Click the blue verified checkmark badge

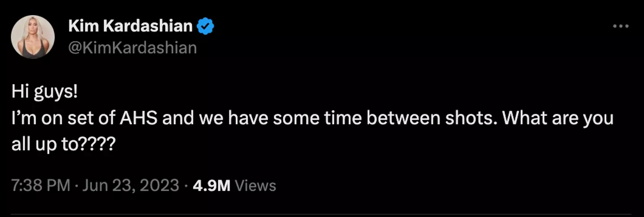pyautogui.click(x=206, y=27)
